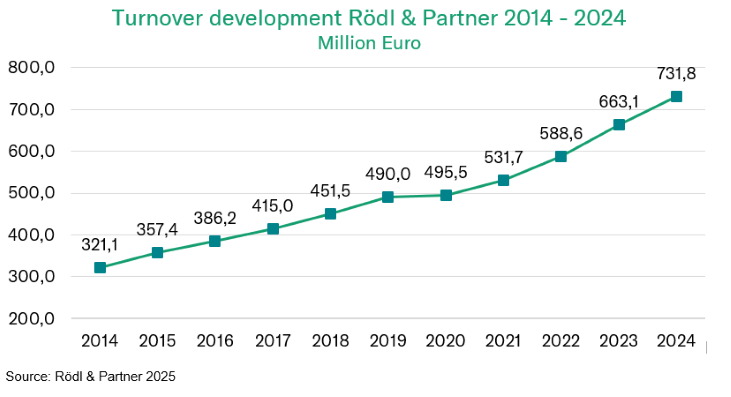The height and width of the screenshot is (397, 731).
Task: Click the 2016 data point marker
Action: tap(215, 241)
